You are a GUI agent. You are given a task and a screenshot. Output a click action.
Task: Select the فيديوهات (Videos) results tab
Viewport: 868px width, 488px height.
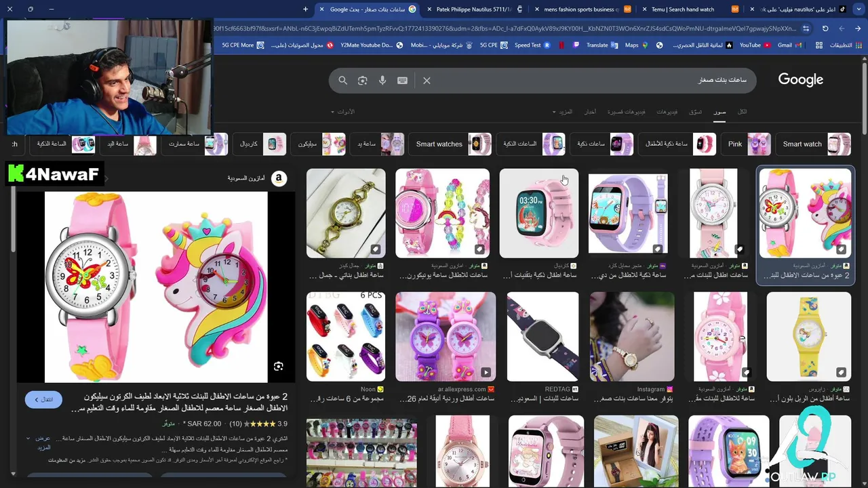pyautogui.click(x=667, y=112)
